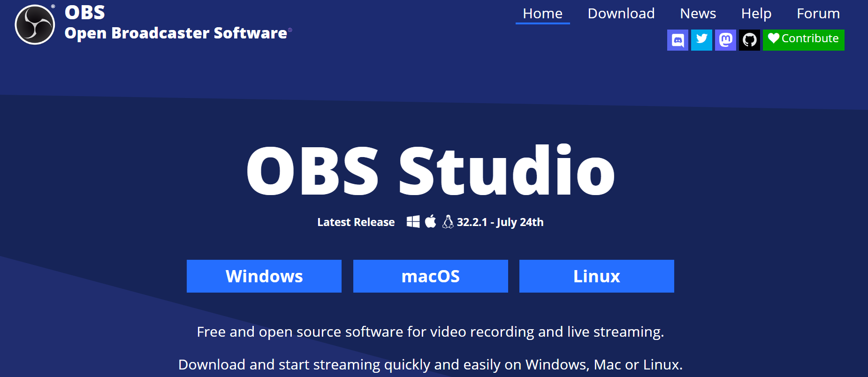Open the News nav item

698,14
